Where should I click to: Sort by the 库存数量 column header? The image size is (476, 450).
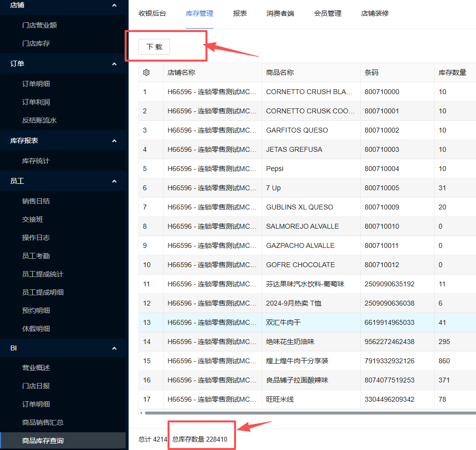452,72
